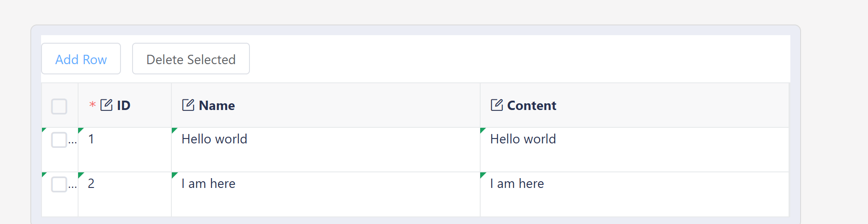Click the edit pencil icon beside Name header
Viewport: 868px width, 224px height.
click(x=188, y=105)
